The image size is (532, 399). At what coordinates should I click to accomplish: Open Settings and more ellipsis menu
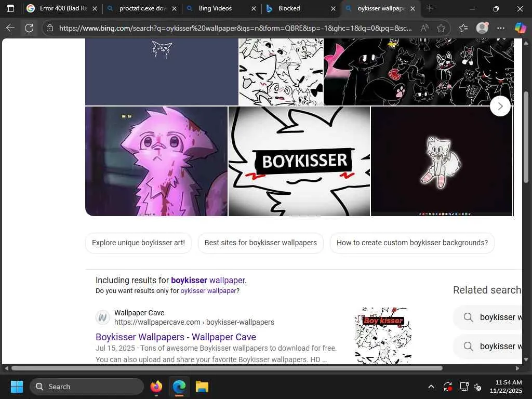(500, 28)
